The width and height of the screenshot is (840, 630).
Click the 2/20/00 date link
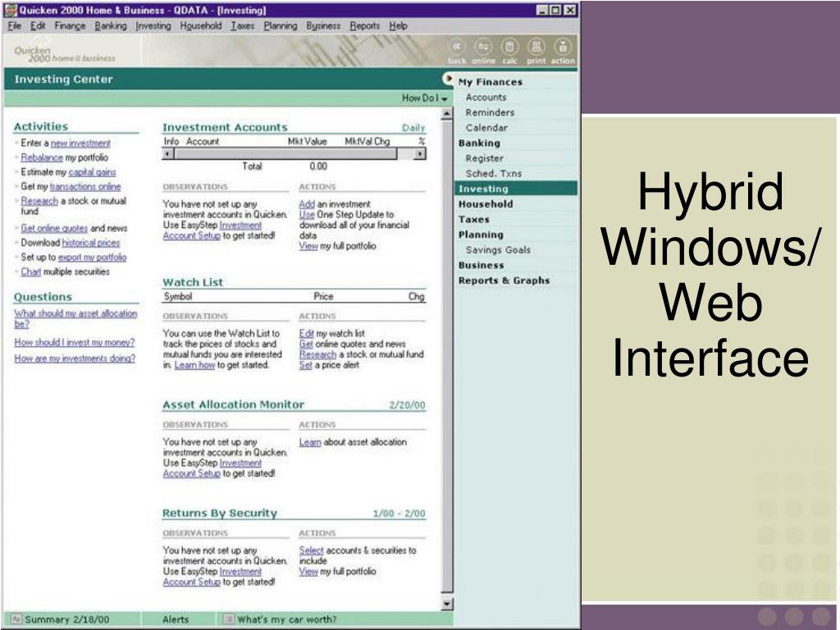[x=407, y=405]
